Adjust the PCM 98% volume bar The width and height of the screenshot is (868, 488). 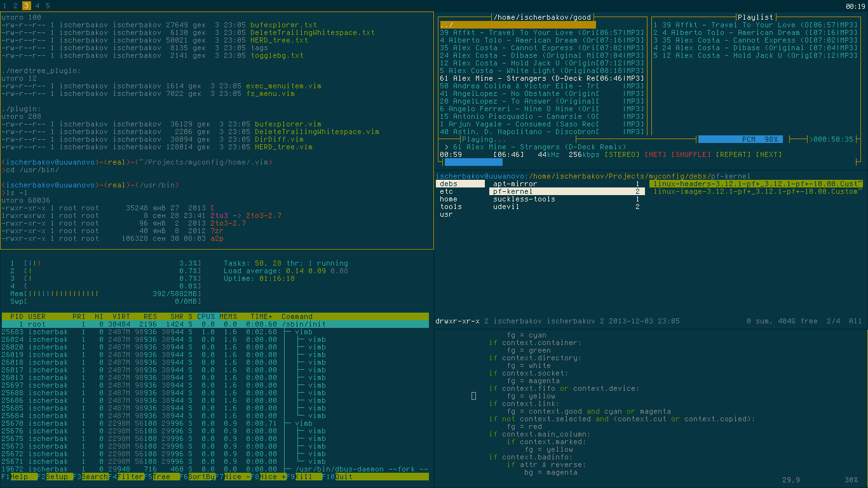point(741,139)
